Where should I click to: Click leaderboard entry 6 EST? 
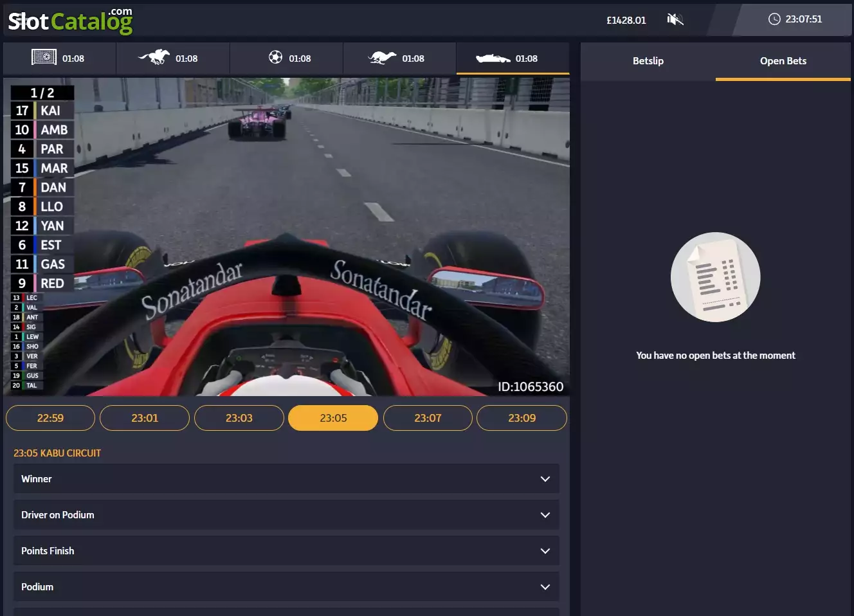click(x=42, y=245)
